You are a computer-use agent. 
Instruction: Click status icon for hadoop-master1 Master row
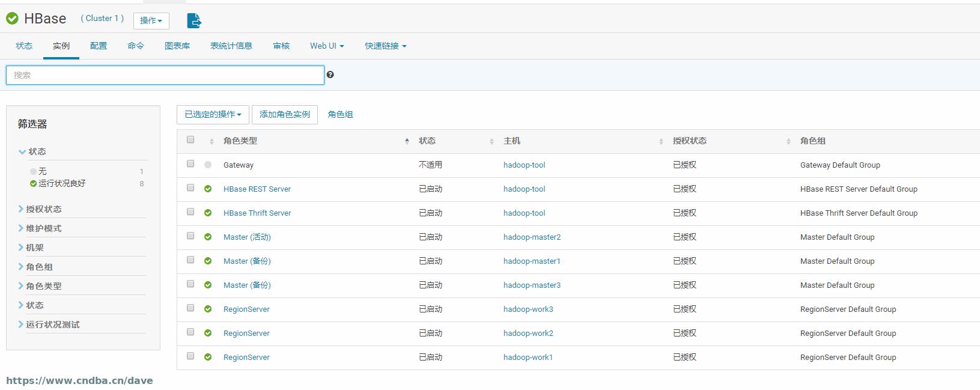pos(208,261)
